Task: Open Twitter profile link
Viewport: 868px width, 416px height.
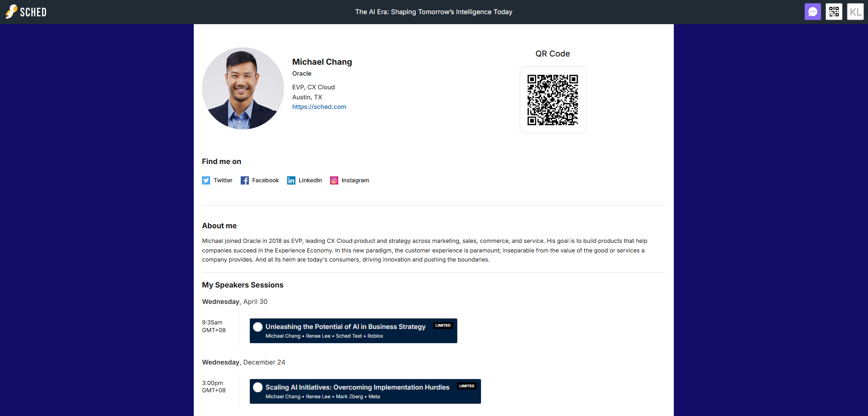Action: point(223,180)
